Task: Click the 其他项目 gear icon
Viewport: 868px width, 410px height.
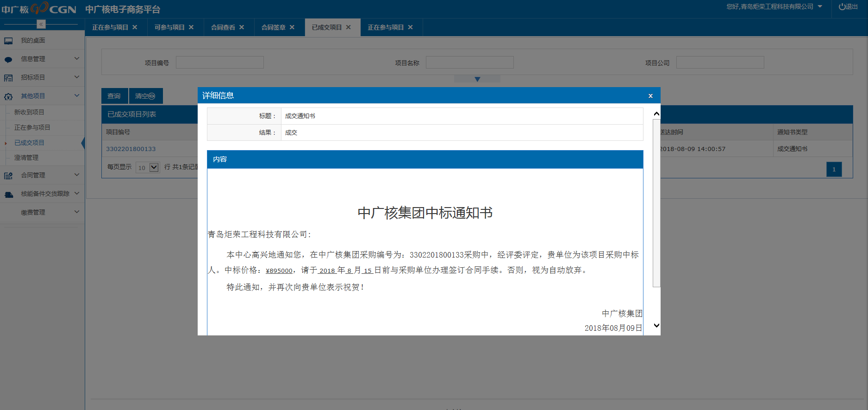Action: pos(8,96)
